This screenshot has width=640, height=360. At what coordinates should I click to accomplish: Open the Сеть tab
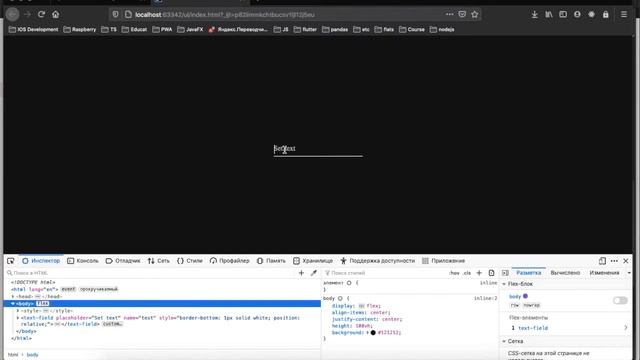(159, 261)
